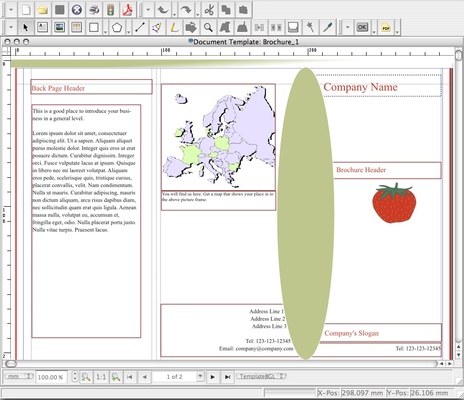Go to the next page
464x400 pixels.
(x=212, y=377)
